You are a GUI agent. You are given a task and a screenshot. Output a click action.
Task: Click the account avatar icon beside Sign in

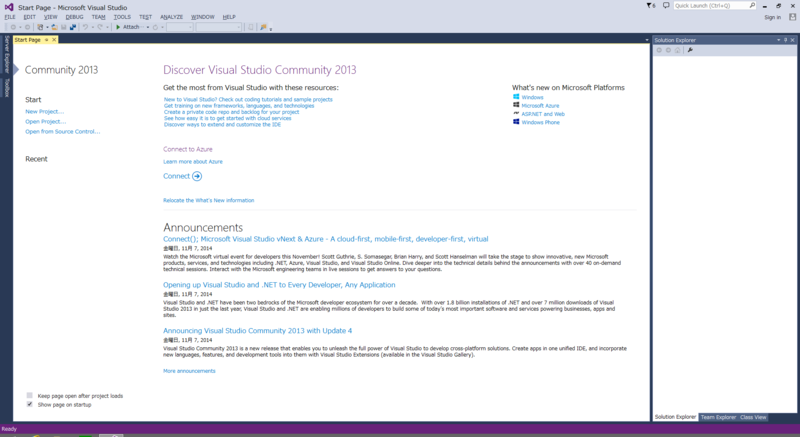(792, 17)
